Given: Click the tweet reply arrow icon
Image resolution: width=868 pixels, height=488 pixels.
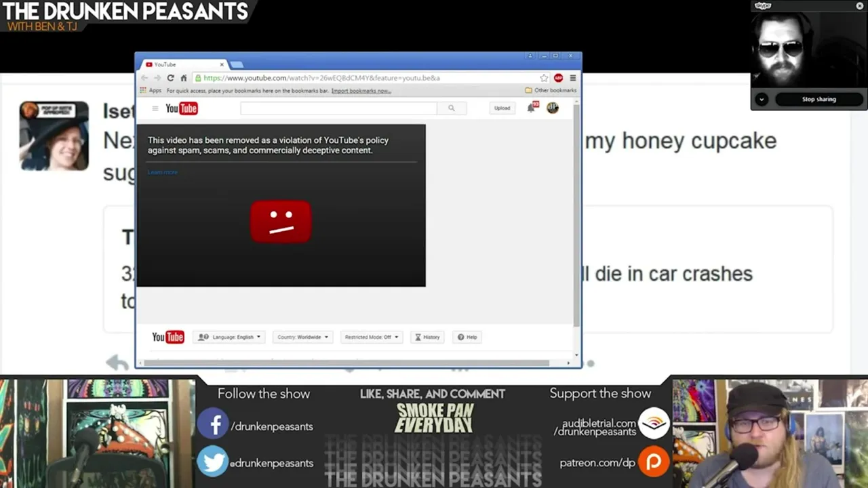Looking at the screenshot, I should point(117,363).
